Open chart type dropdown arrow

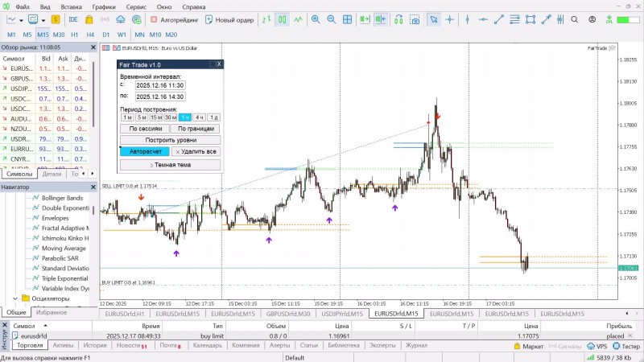tap(21, 20)
